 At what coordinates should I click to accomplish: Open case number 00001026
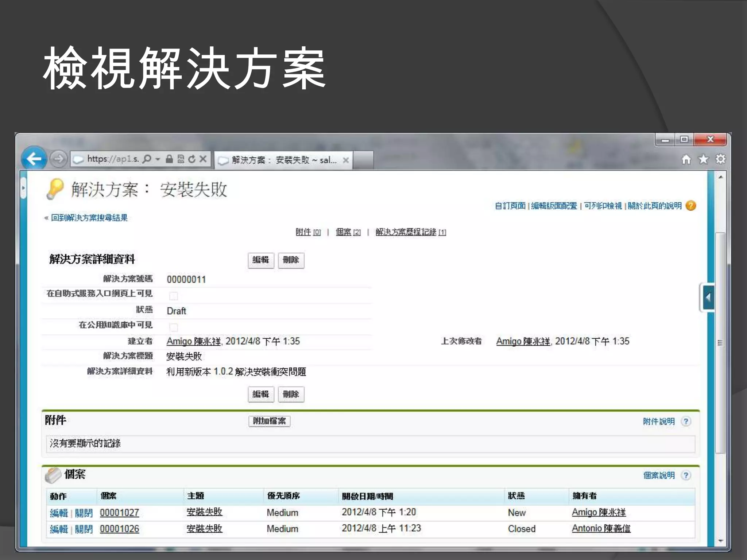120,529
